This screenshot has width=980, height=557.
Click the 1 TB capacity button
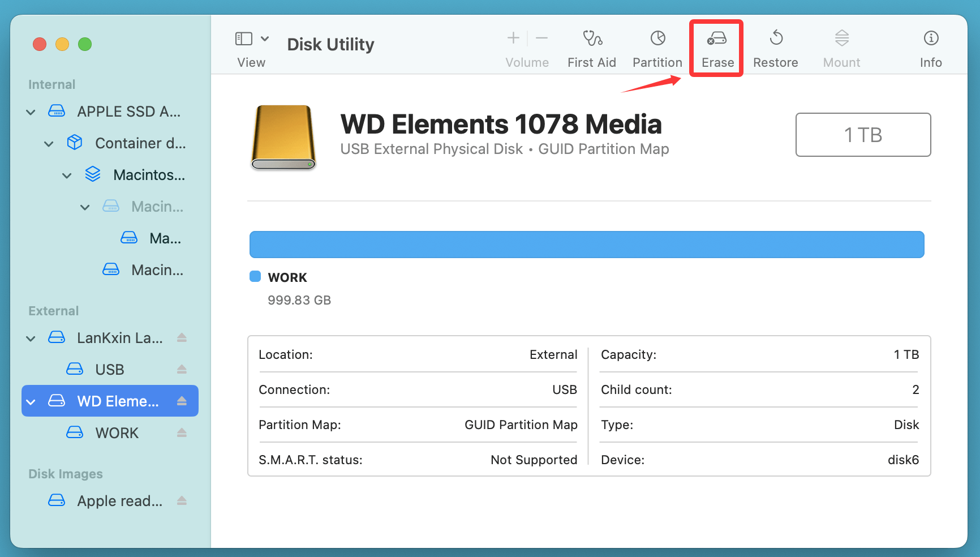click(863, 135)
